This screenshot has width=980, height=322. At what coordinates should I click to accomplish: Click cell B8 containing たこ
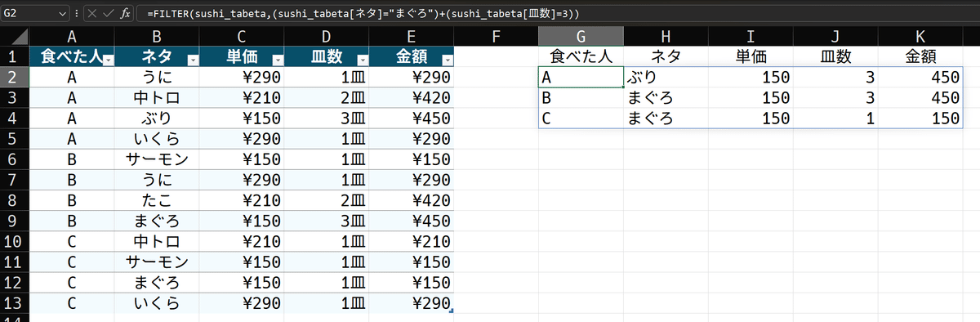click(157, 201)
